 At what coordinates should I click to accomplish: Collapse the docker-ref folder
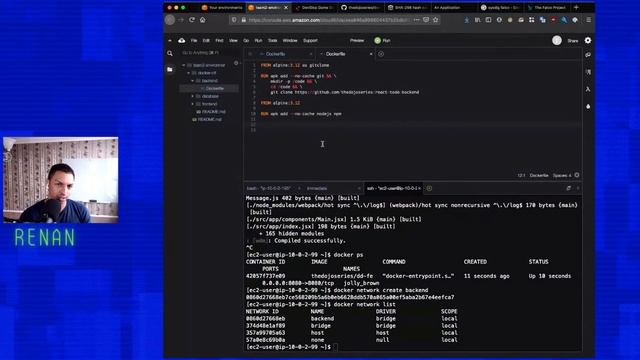[x=189, y=73]
